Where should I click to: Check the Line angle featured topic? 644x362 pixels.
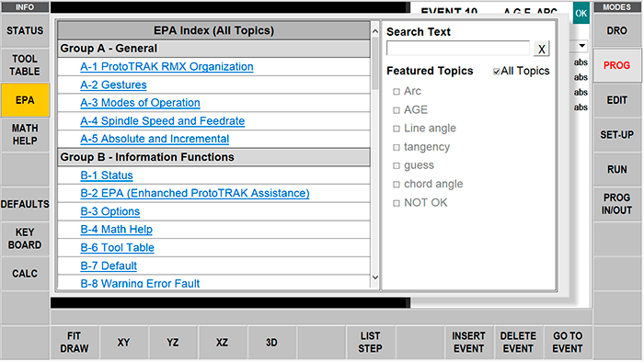point(397,129)
